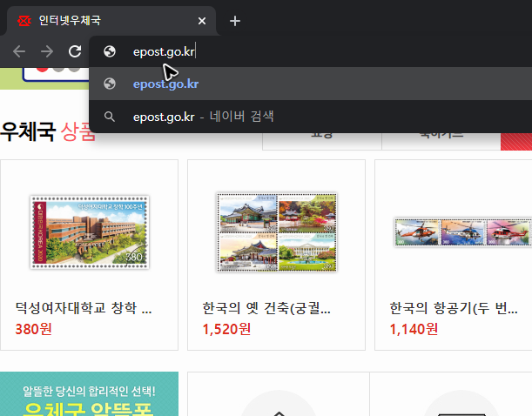The height and width of the screenshot is (416, 532).
Task: Click the tabbed page favicon of 인터넷우체국
Action: click(x=24, y=21)
